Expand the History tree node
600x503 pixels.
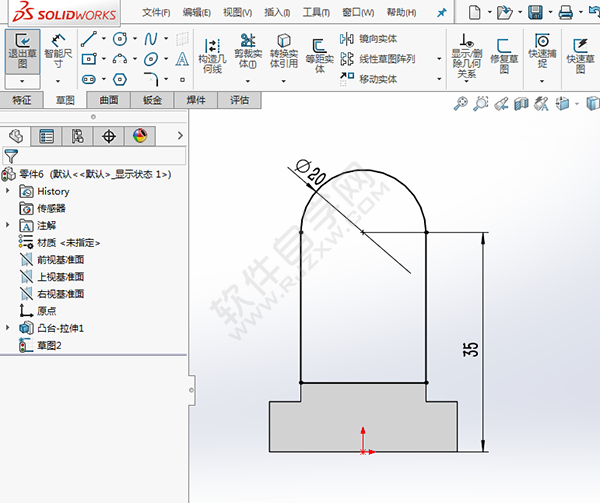coord(7,190)
